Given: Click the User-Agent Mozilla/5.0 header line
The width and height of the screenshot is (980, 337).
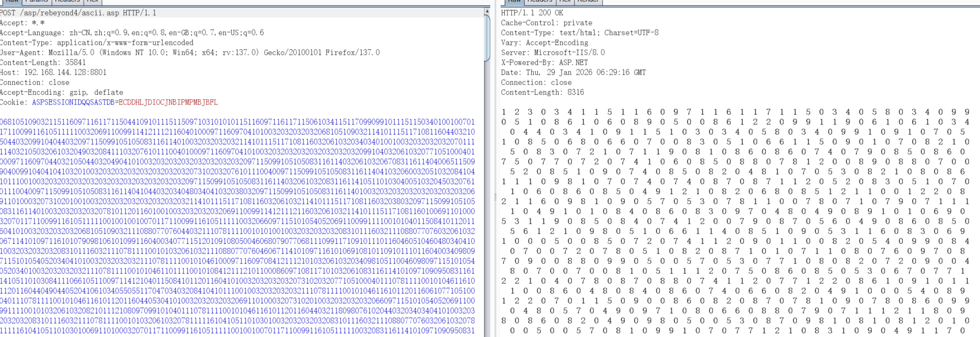Looking at the screenshot, I should [x=189, y=53].
